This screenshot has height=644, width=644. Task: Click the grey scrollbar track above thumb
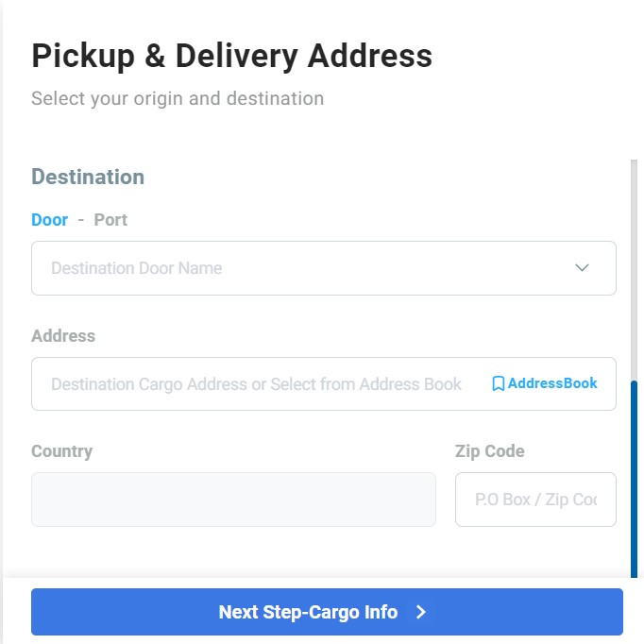click(635, 270)
